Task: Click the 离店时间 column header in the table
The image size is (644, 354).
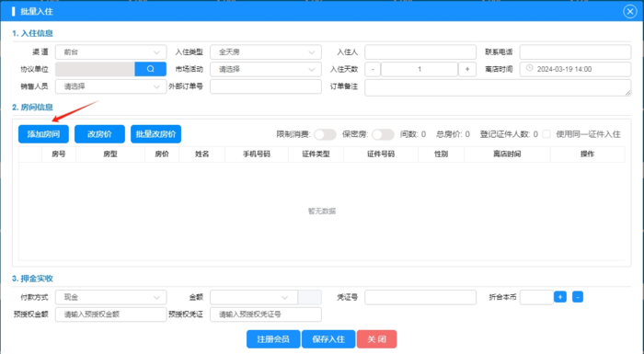Action: coord(507,154)
